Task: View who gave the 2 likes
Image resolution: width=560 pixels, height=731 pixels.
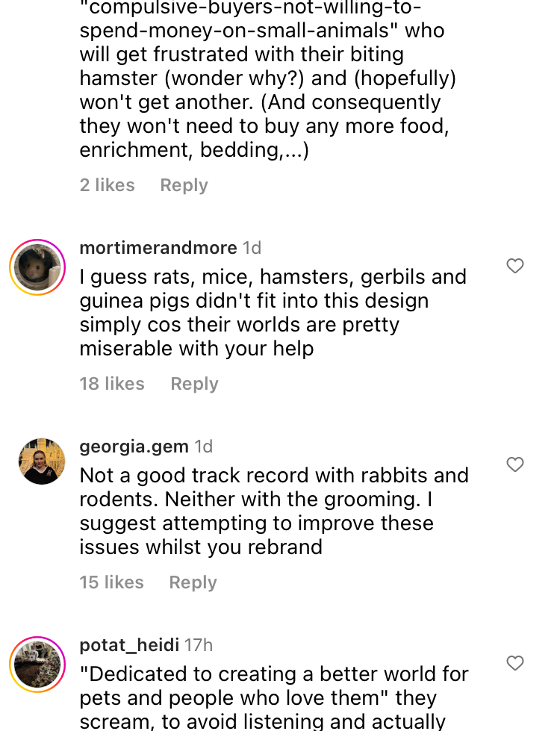Action: (x=108, y=185)
